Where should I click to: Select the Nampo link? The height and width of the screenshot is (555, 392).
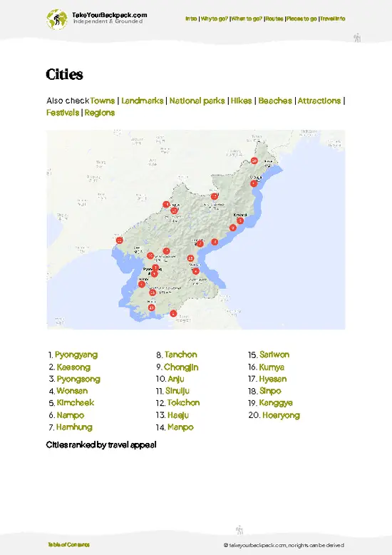click(x=71, y=415)
